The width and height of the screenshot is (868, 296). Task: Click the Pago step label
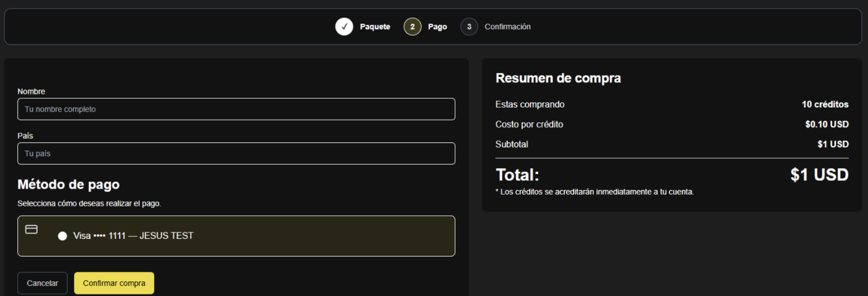point(437,27)
